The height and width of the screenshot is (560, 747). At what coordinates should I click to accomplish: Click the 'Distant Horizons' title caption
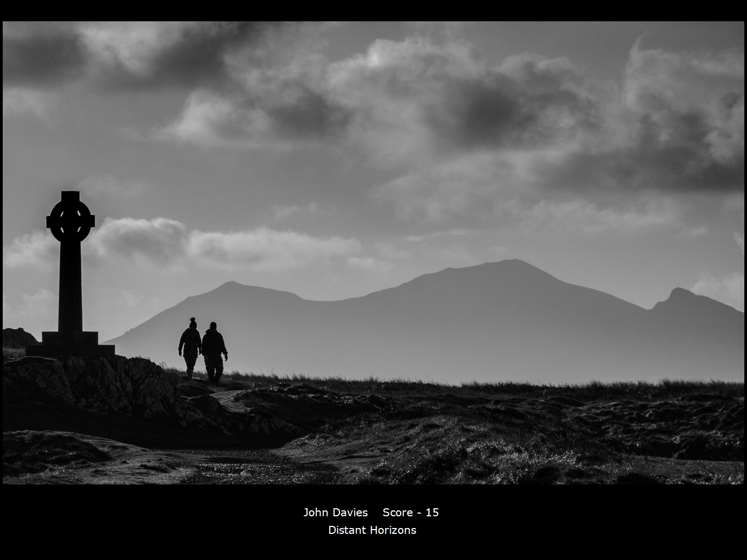372,530
